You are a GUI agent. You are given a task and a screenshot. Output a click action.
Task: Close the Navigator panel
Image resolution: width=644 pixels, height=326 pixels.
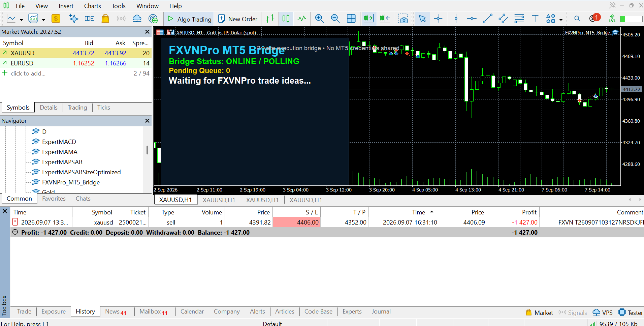(x=147, y=120)
